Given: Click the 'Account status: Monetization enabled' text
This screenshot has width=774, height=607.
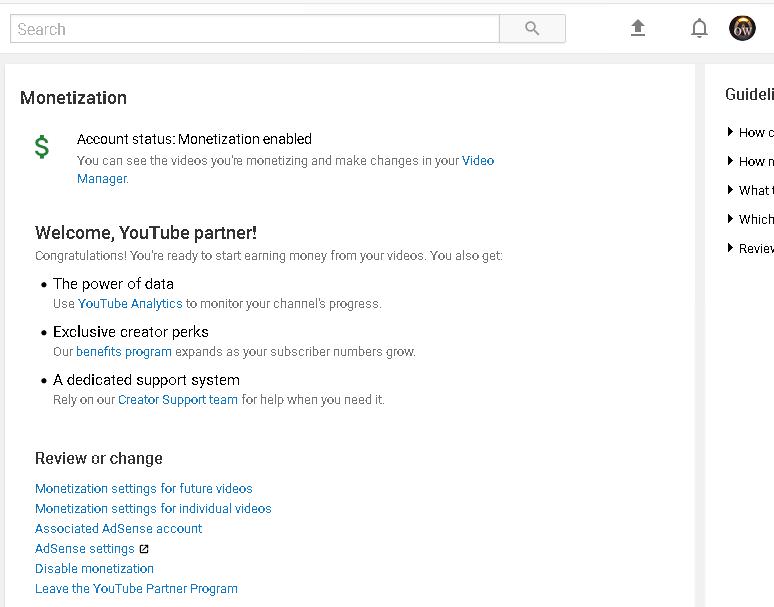Looking at the screenshot, I should pos(194,139).
